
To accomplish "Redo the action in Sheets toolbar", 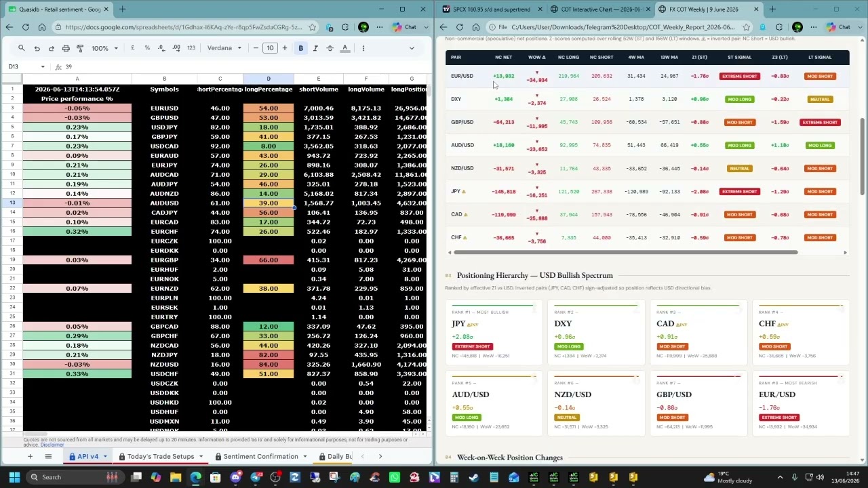I will [x=51, y=48].
